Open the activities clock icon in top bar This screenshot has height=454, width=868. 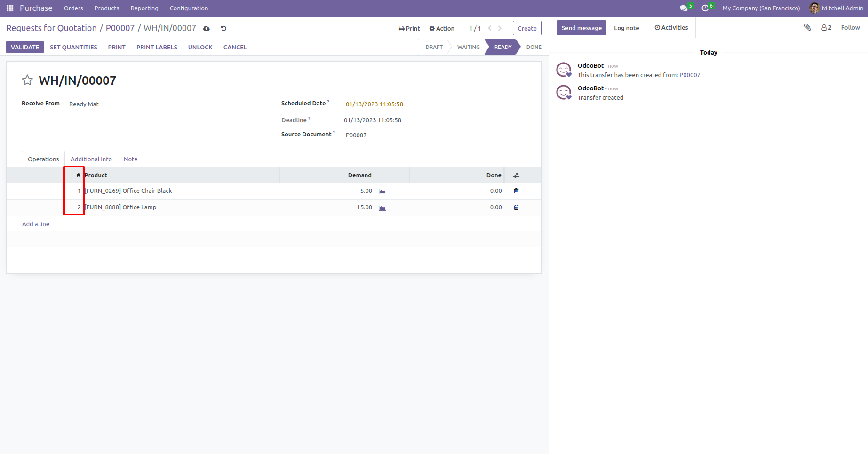point(705,8)
